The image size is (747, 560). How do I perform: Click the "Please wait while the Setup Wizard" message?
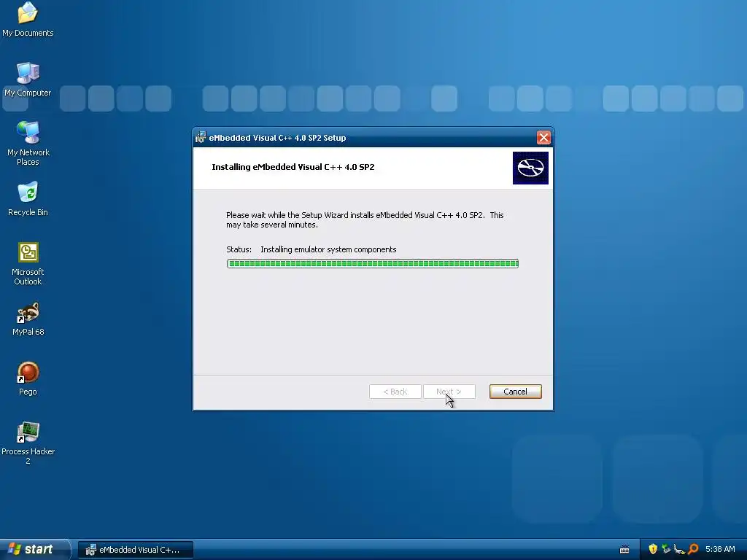point(365,219)
